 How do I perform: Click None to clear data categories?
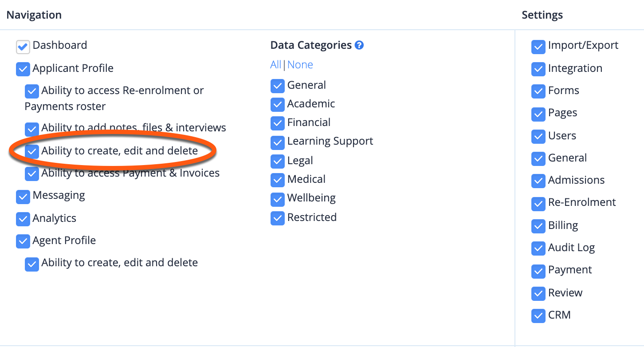pos(300,64)
